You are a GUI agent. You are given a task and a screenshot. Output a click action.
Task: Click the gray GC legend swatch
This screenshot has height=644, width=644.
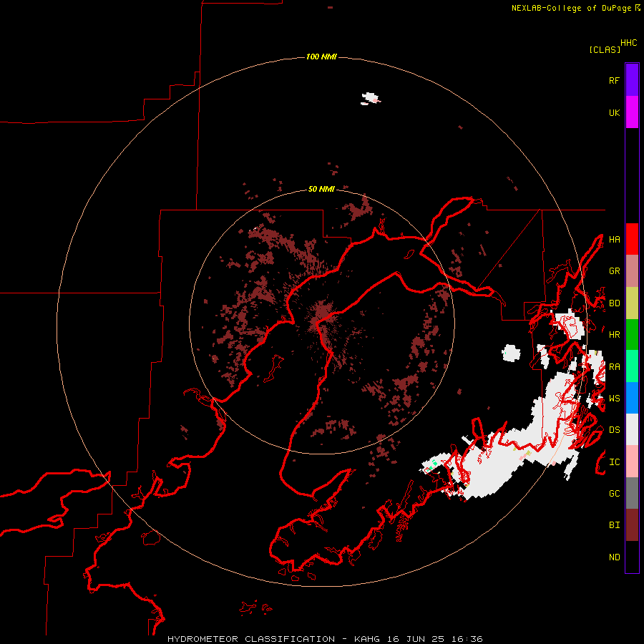click(x=632, y=493)
